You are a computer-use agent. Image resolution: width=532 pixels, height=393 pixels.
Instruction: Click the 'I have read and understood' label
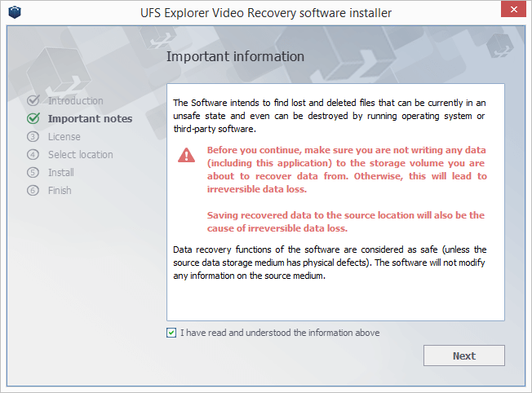pyautogui.click(x=280, y=333)
